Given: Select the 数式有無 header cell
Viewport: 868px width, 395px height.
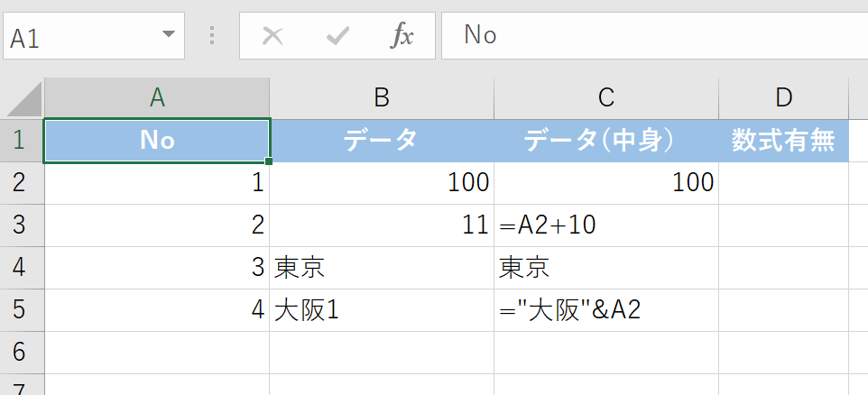Looking at the screenshot, I should (x=783, y=141).
